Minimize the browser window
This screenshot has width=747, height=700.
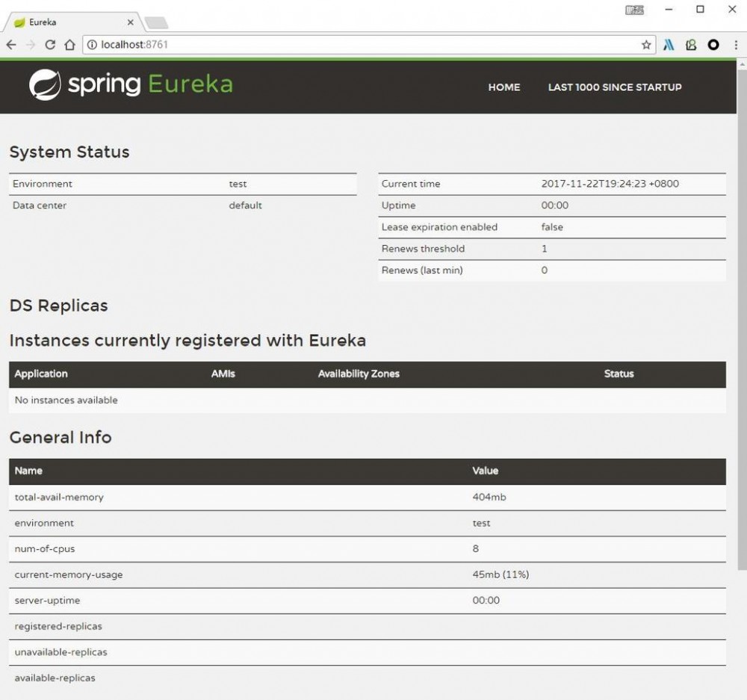(669, 10)
